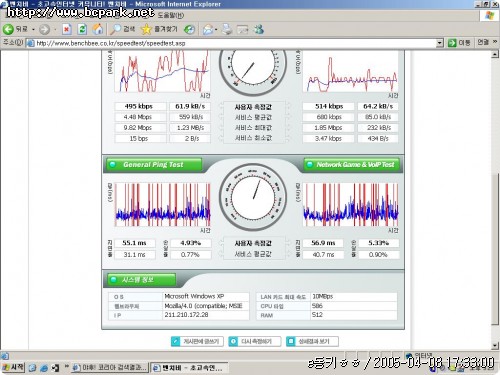This screenshot has height=375, width=500.
Task: Click the IE Back arrow button
Action: pyautogui.click(x=8, y=30)
